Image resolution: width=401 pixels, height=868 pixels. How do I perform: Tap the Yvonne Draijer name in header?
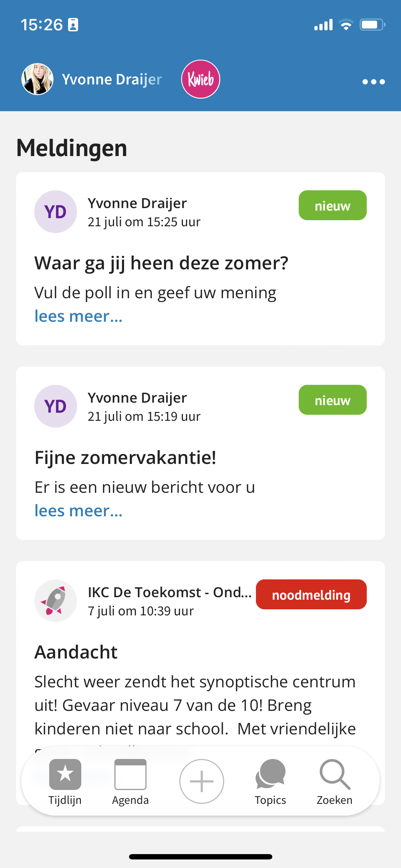tap(112, 79)
